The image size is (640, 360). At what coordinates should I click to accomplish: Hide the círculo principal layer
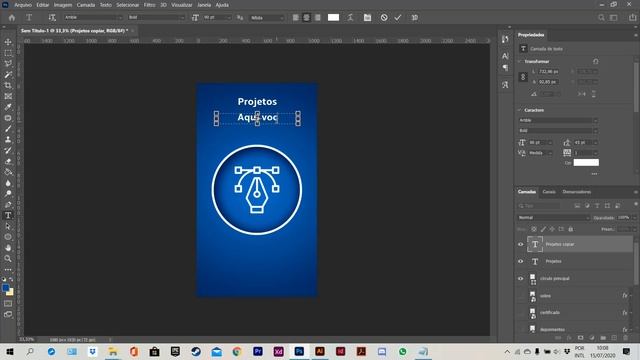tap(520, 278)
